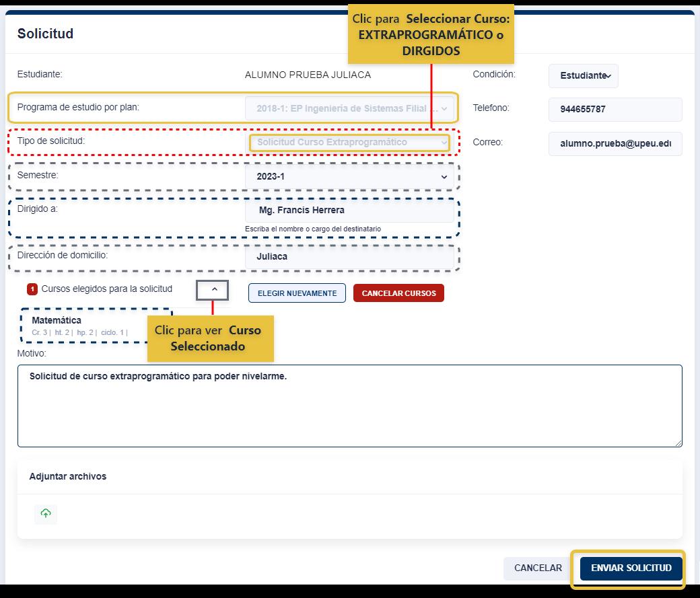The width and height of the screenshot is (700, 598).
Task: Click the Dirigido a input field
Action: pyautogui.click(x=349, y=210)
